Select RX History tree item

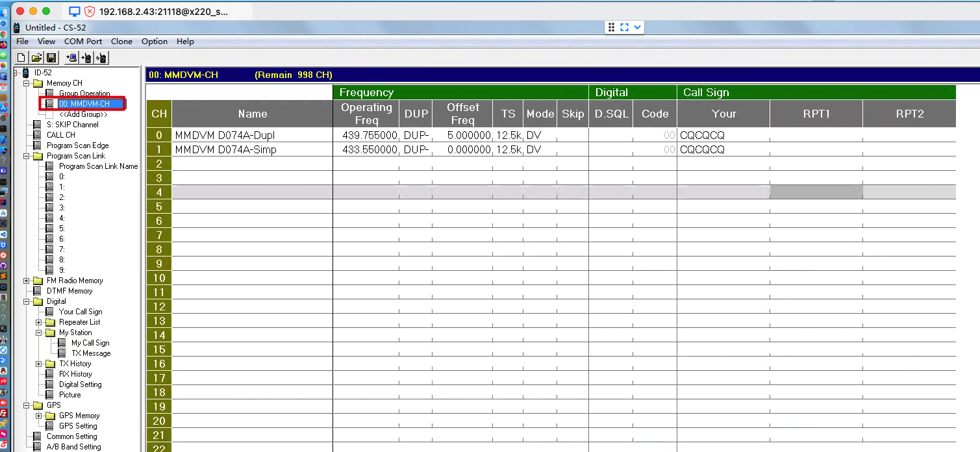[75, 374]
